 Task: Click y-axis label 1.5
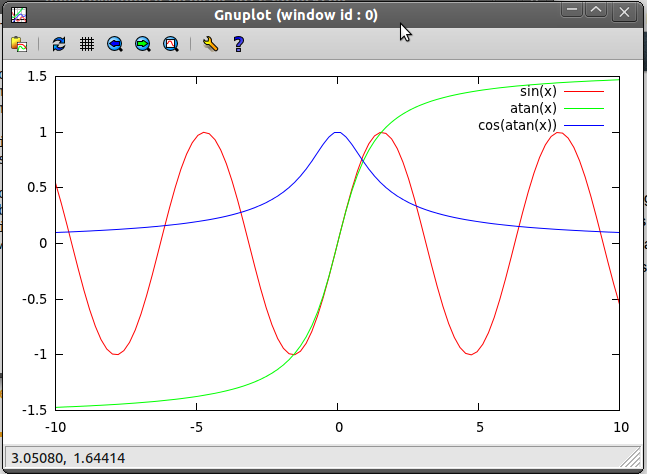point(37,77)
